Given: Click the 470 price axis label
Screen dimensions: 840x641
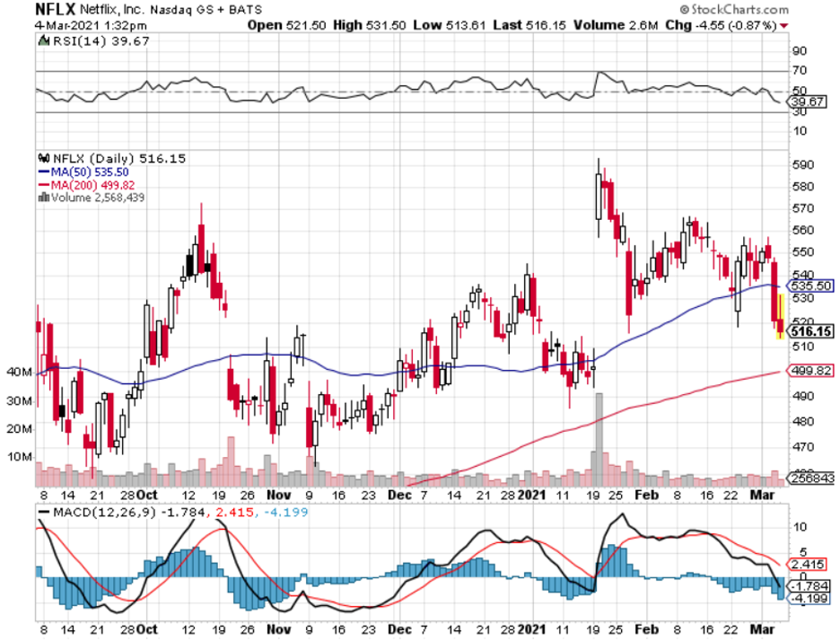Looking at the screenshot, I should coord(803,446).
